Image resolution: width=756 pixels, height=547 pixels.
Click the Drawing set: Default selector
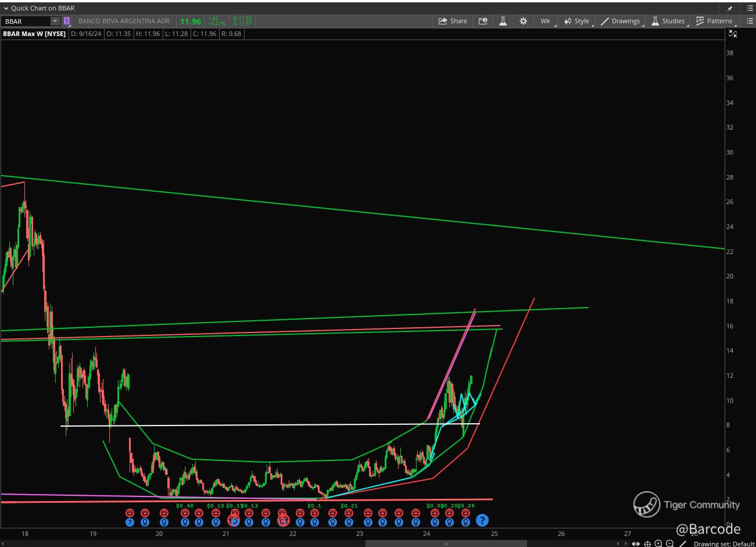coord(723,544)
